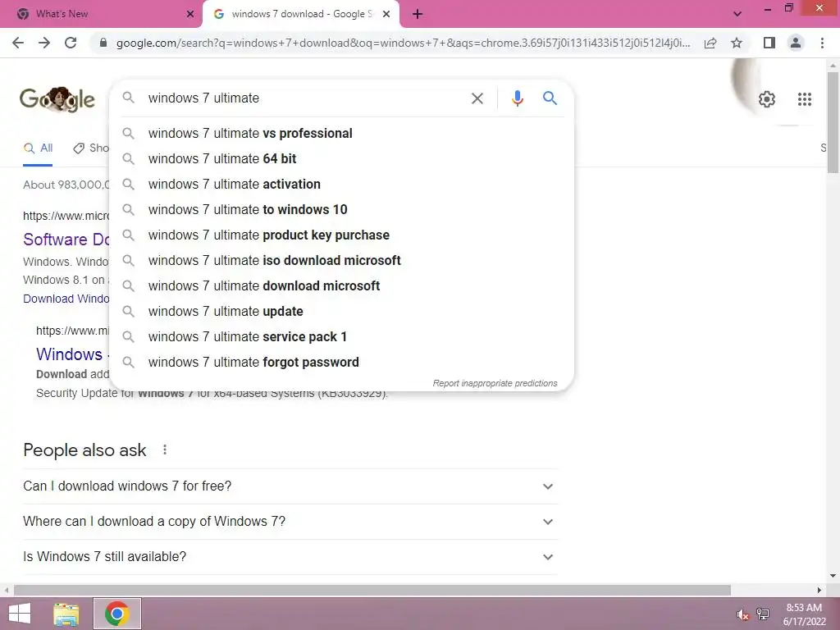Choose suggestion 'ultimate 64 bit'
Screen dimensions: 840x630
point(341,158)
